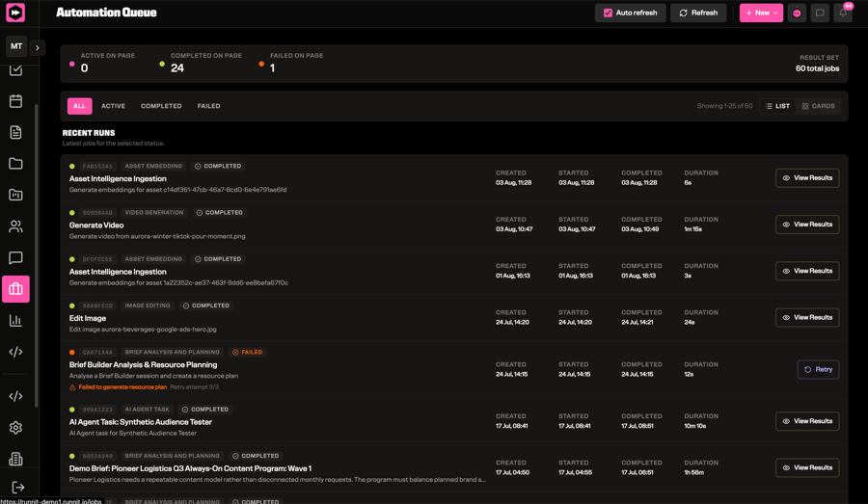Open the settings gear sidebar icon
This screenshot has height=504, width=868.
15,428
